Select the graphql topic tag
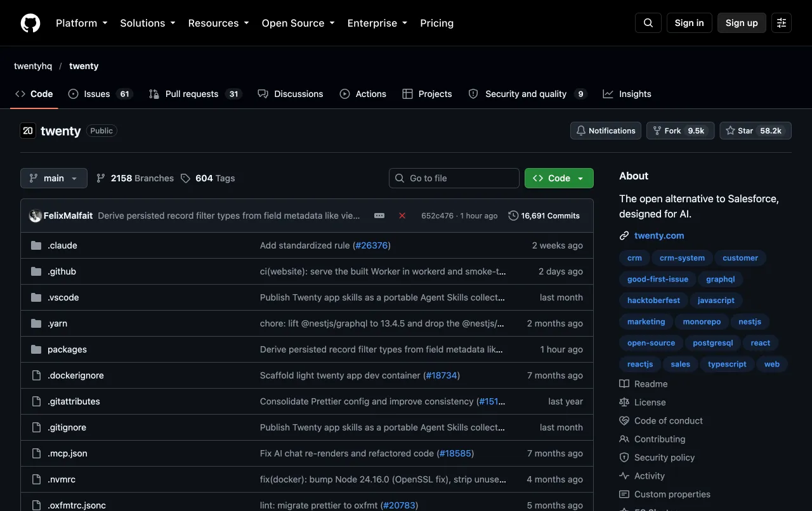The width and height of the screenshot is (812, 511). pyautogui.click(x=721, y=279)
